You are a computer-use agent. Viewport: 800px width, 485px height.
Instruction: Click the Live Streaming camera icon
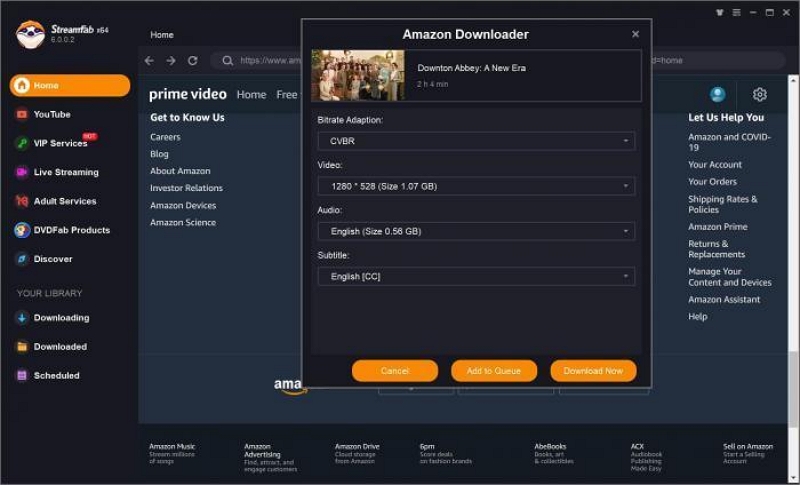[21, 172]
